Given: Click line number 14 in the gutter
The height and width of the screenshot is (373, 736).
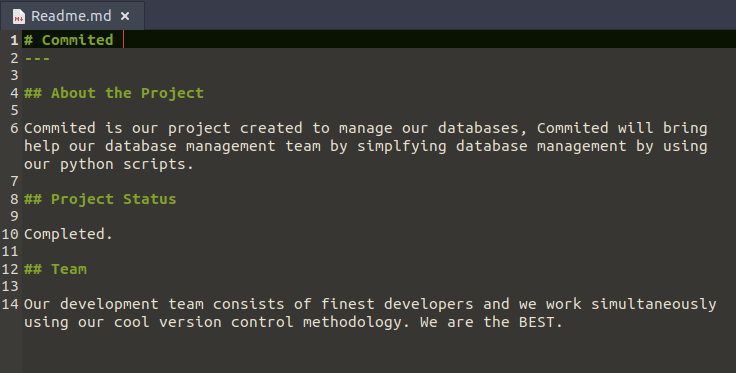Looking at the screenshot, I should coord(10,304).
